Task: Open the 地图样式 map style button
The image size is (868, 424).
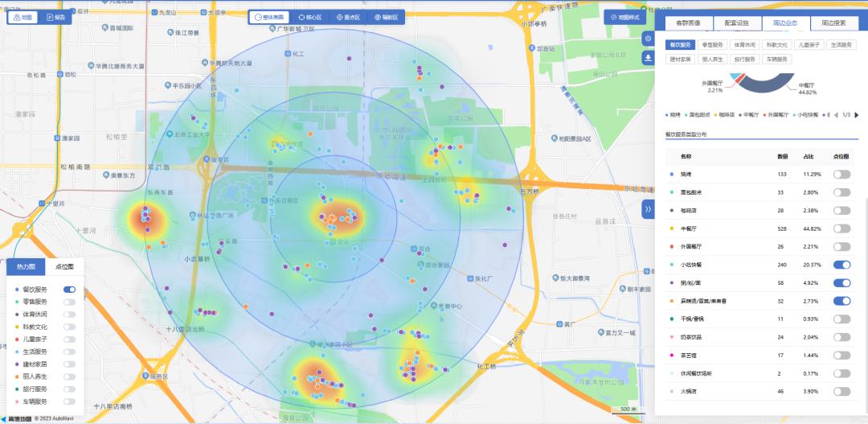Action: coord(624,17)
